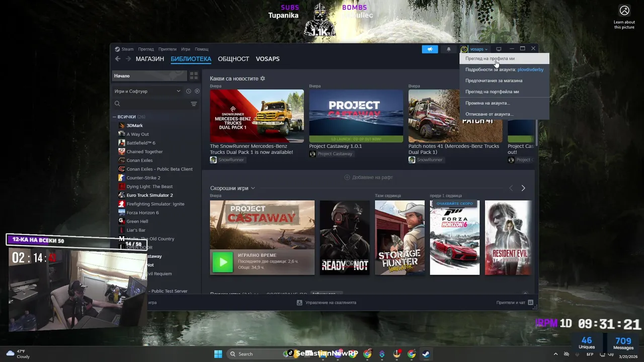Open Forza Horizon 6 cover
This screenshot has height=362, width=644.
[455, 238]
